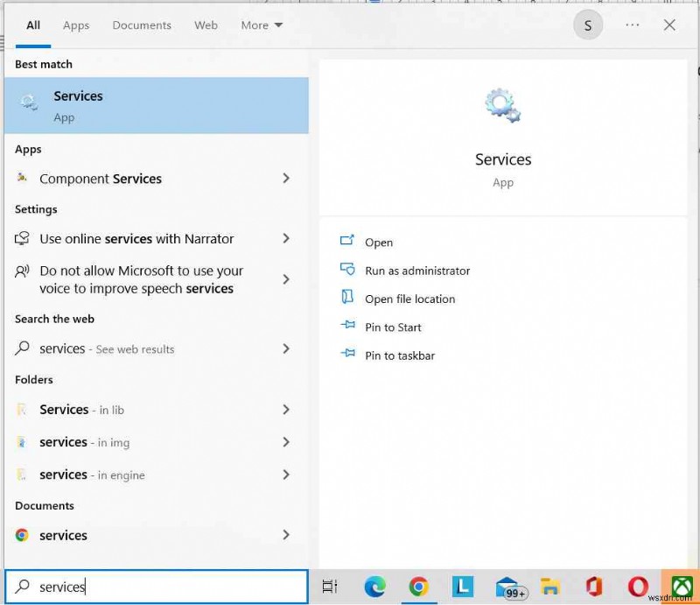Click Run as administrator
The image size is (700, 605).
(x=417, y=271)
